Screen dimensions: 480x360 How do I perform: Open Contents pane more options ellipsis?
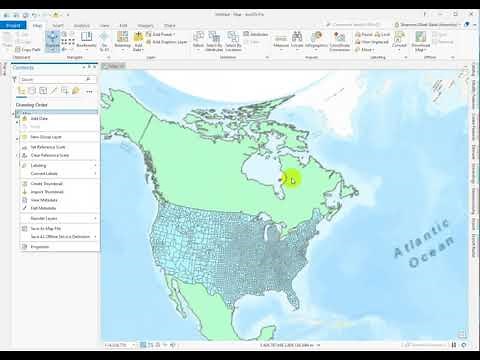tap(89, 91)
